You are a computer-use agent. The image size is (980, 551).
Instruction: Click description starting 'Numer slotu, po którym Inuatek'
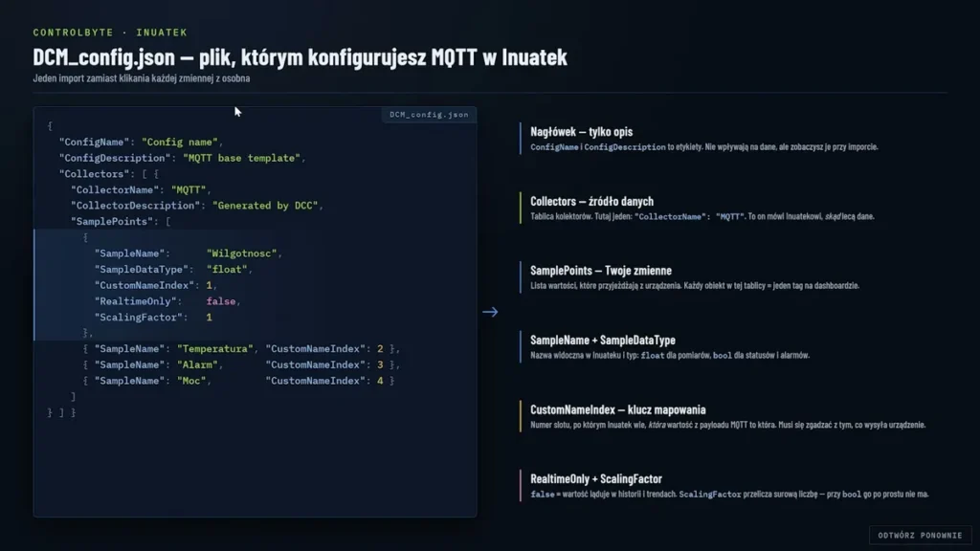click(728, 425)
